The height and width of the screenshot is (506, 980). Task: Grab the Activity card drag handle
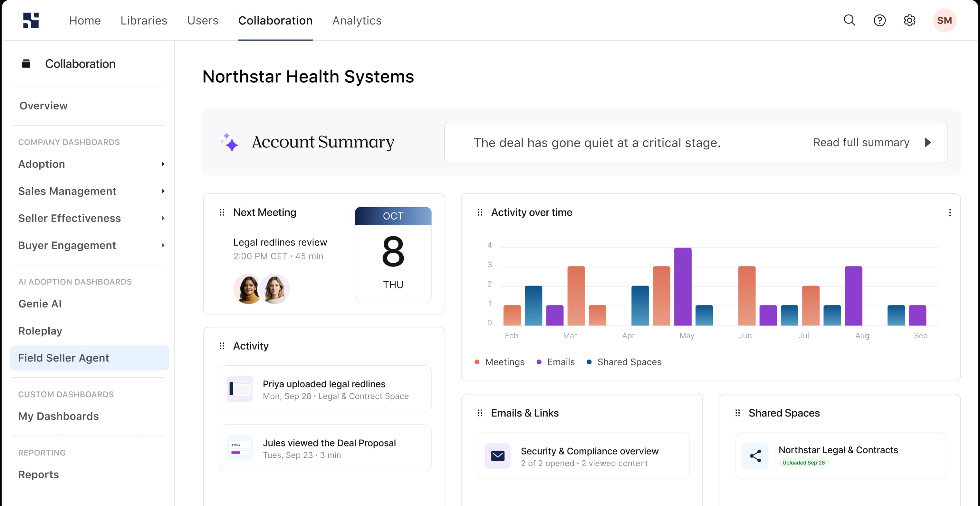click(x=222, y=346)
